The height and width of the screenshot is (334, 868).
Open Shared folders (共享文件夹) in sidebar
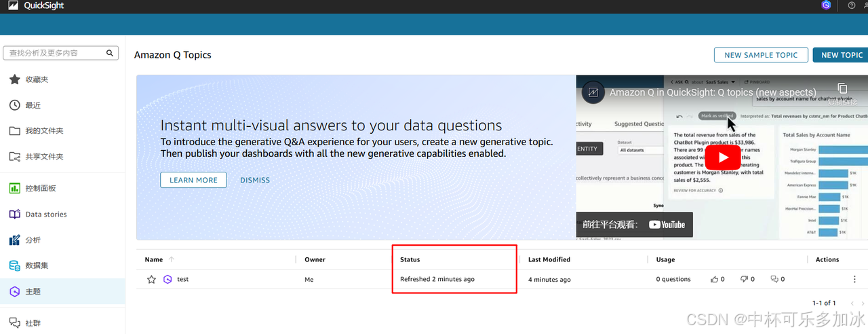pyautogui.click(x=44, y=156)
